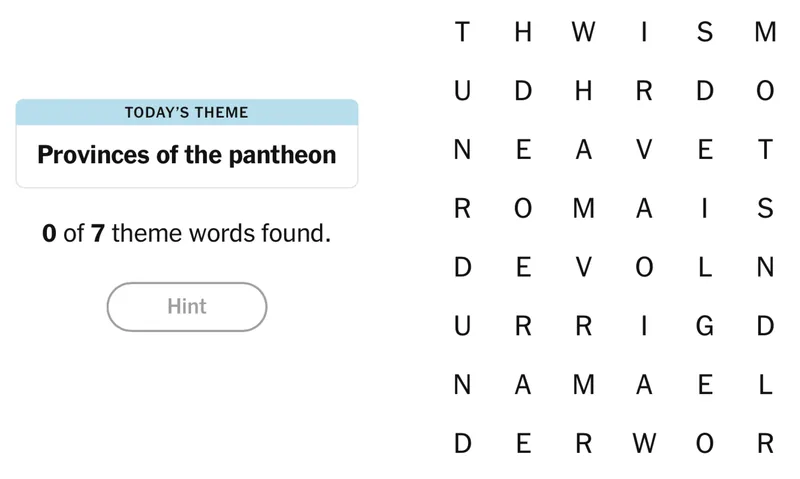Click the T in the third row
This screenshot has height=479, width=800.
(x=766, y=150)
